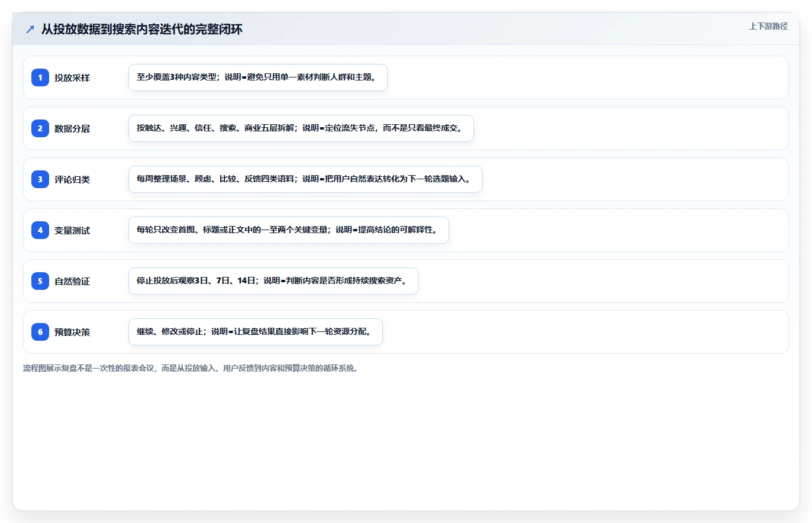Viewport: 812px width, 523px height.
Task: Select the 上下游路径 label in header
Action: tap(768, 26)
